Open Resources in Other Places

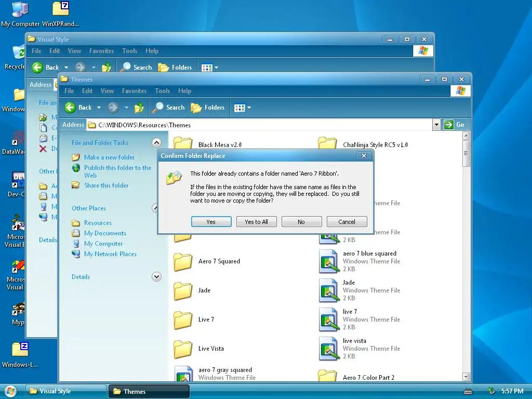point(98,222)
